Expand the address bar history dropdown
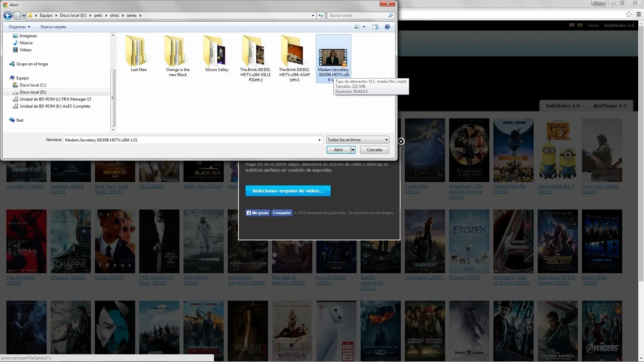Viewport: 644px width, 362px height. [313, 15]
